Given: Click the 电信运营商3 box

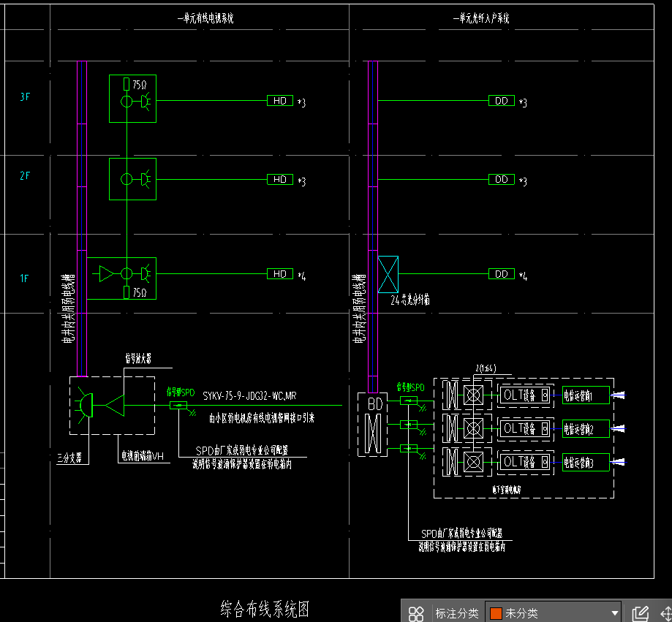Looking at the screenshot, I should 586,462.
